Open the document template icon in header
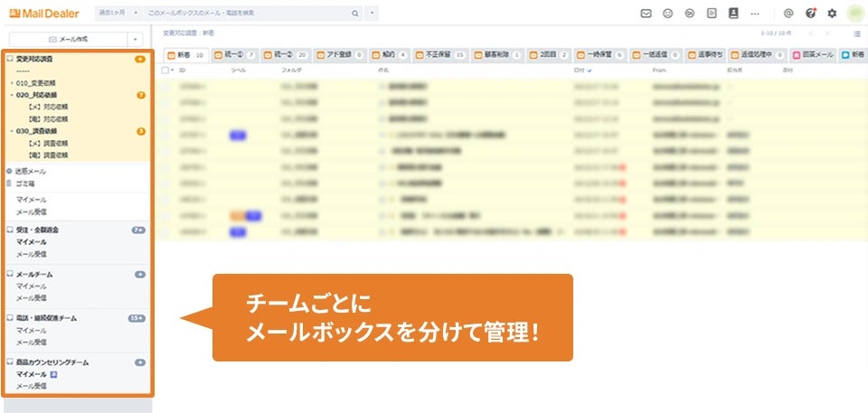This screenshot has height=413, width=868. (x=712, y=14)
